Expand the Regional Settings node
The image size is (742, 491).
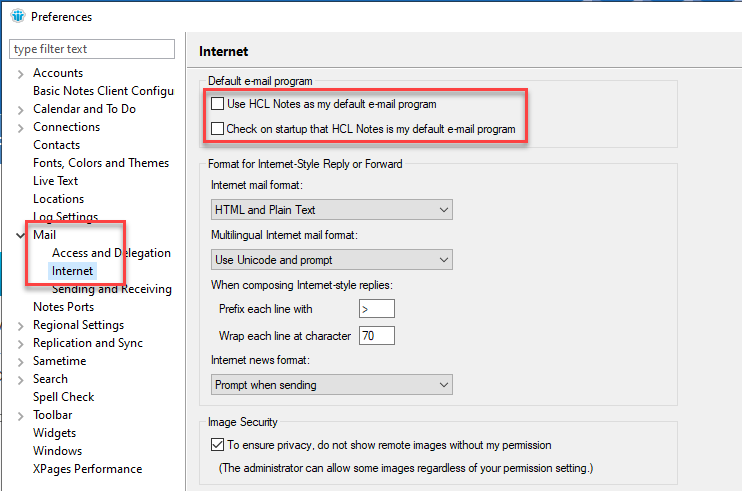pos(20,326)
